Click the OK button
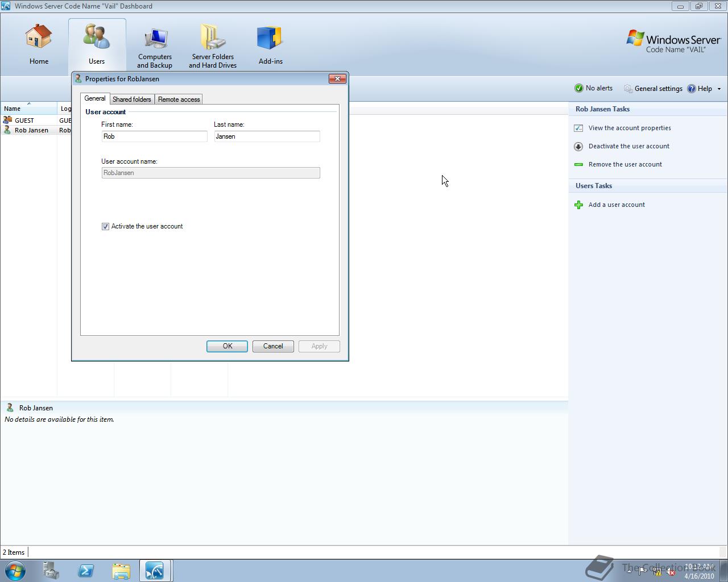The height and width of the screenshot is (582, 728). click(x=227, y=346)
